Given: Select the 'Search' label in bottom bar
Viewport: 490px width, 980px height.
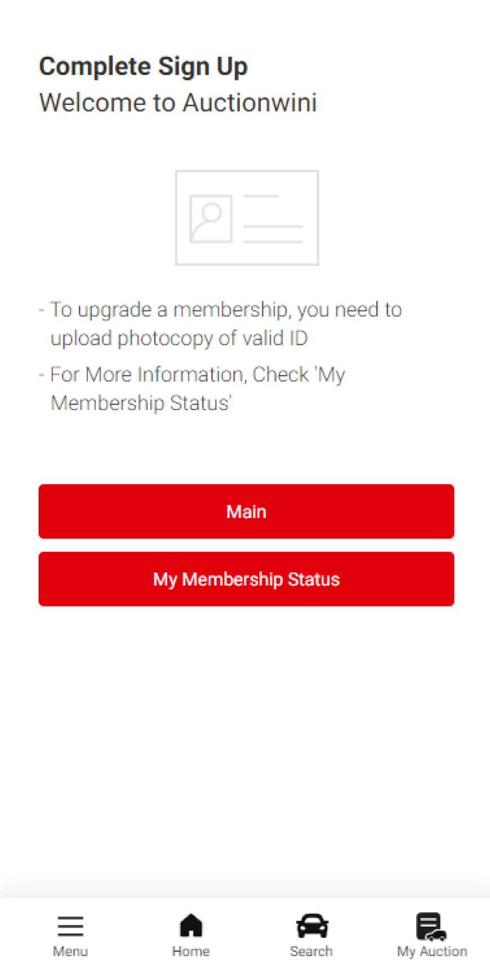Looking at the screenshot, I should pyautogui.click(x=311, y=951).
